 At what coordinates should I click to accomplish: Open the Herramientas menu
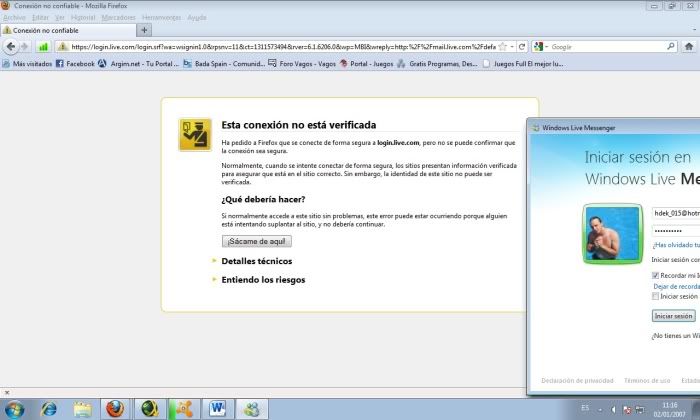point(161,17)
